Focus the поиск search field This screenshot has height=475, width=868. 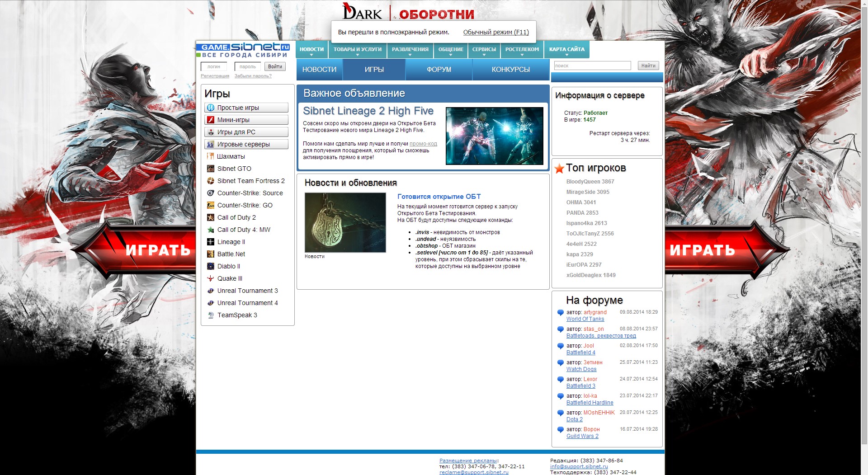593,66
